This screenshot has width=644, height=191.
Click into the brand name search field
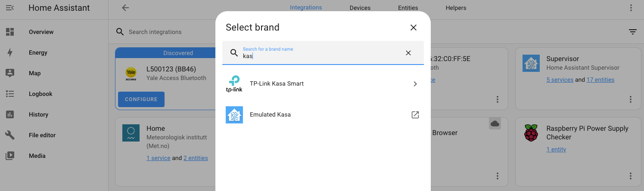pyautogui.click(x=319, y=56)
